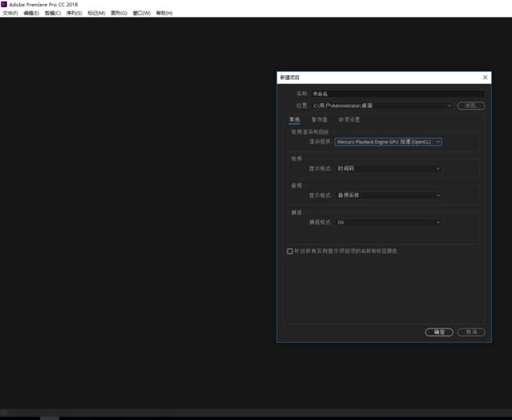This screenshot has width=512, height=420.
Task: Toggle the project item name and label color checkbox
Action: (x=290, y=251)
